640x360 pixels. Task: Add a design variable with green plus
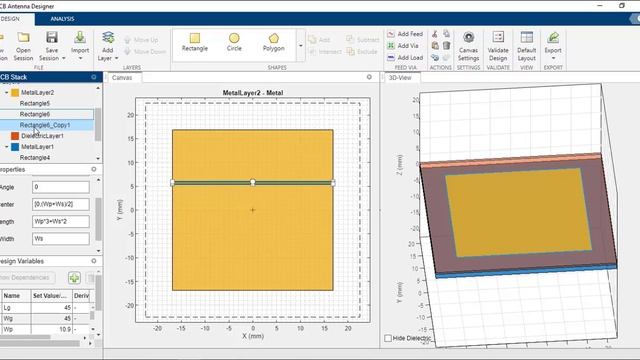coord(74,278)
